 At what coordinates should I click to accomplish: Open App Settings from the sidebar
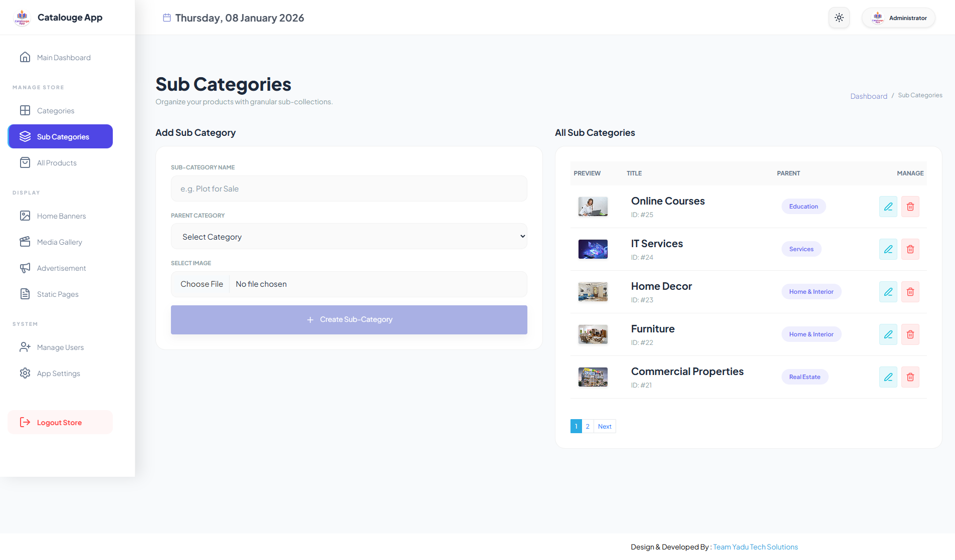(60, 374)
